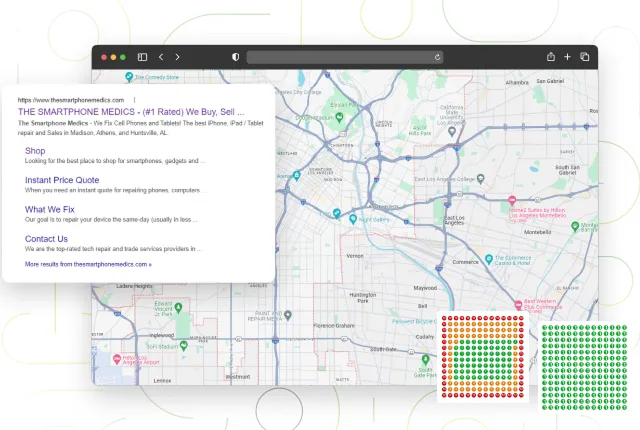This screenshot has height=430, width=640.
Task: Select the thesmartphonemedics.com URL text
Action: 71,100
